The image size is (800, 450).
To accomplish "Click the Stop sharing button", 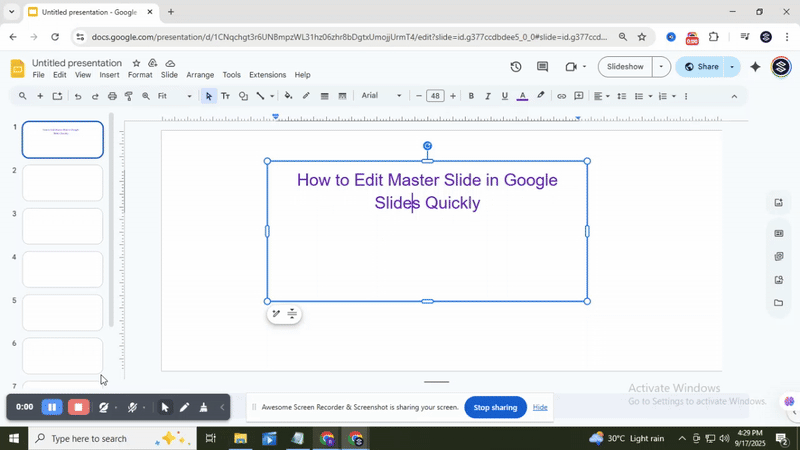I will [x=495, y=407].
